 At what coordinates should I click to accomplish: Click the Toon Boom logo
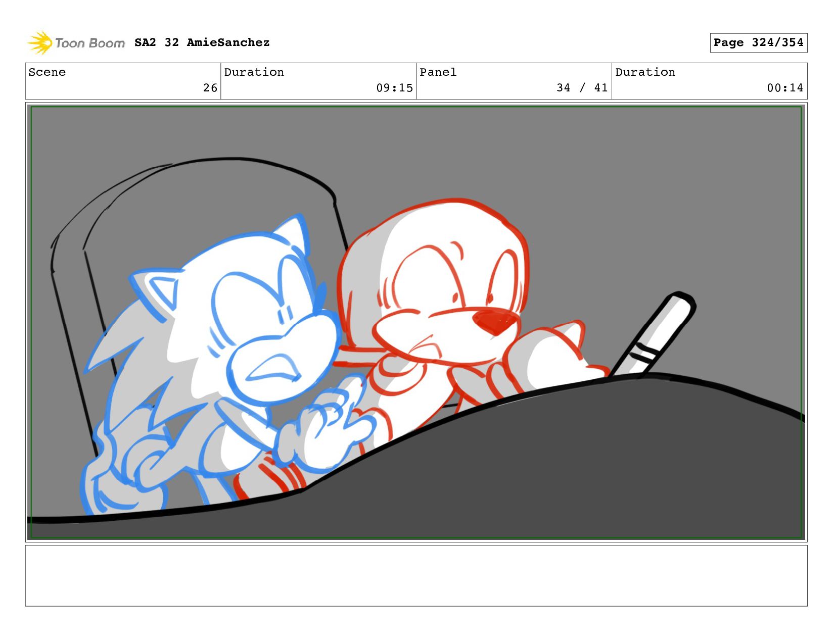pyautogui.click(x=76, y=43)
